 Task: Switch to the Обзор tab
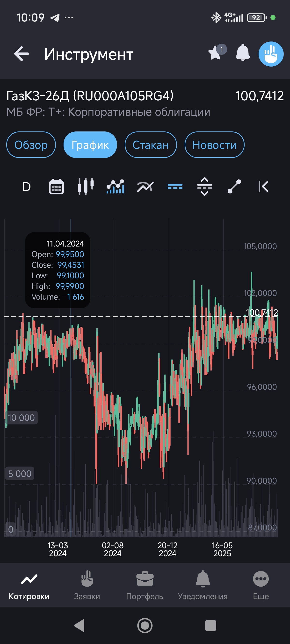pyautogui.click(x=31, y=145)
